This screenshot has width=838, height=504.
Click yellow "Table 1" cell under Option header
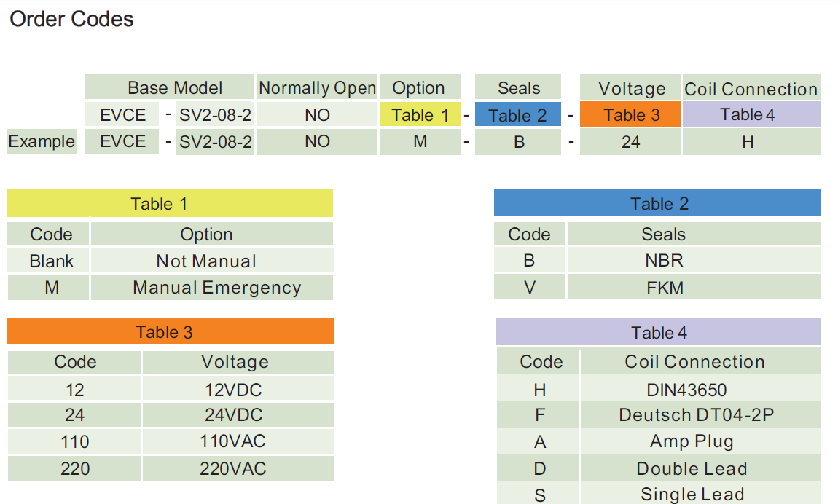click(420, 115)
